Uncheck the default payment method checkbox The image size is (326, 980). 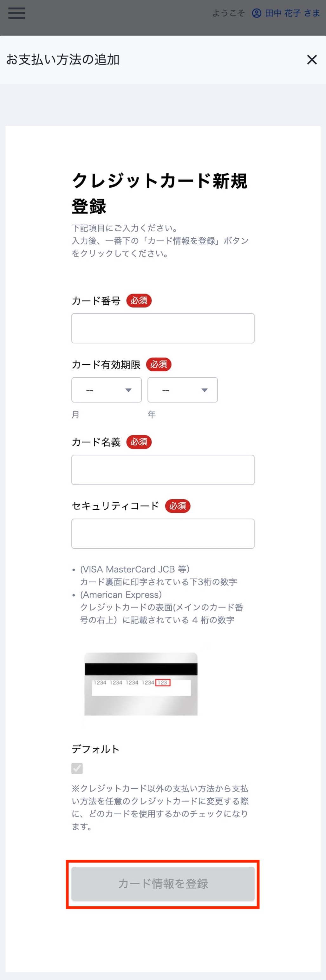point(77,769)
